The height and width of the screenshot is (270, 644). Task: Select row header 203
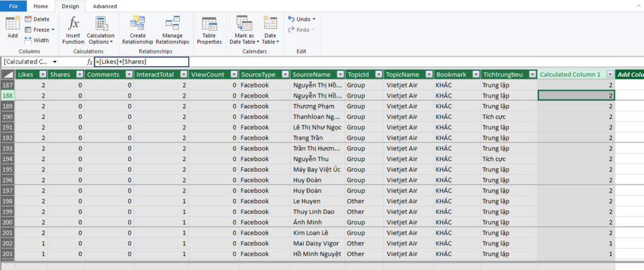click(x=8, y=254)
